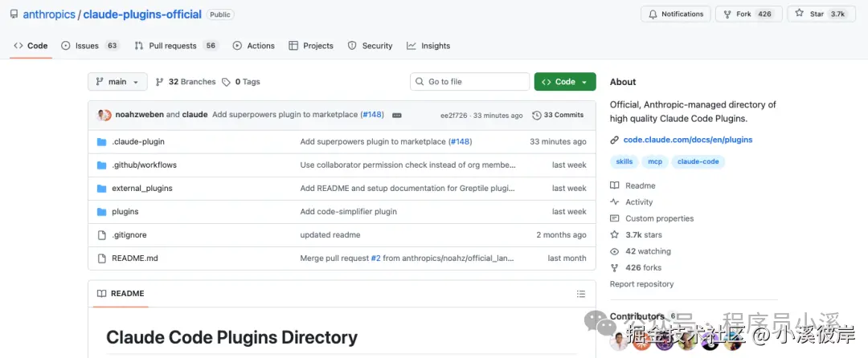This screenshot has width=868, height=358.
Task: Open pull request #2 link in README.md row
Action: (376, 258)
